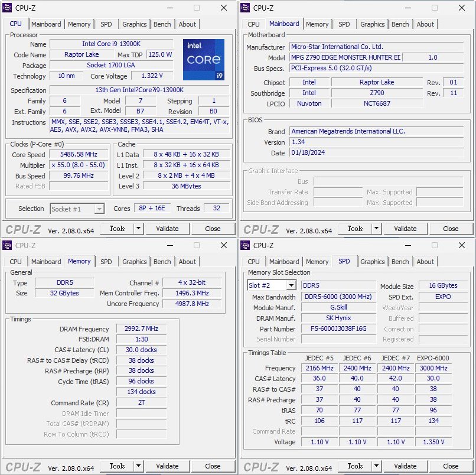Viewport: 476px width, 475px height.
Task: Open Bench tab in the top-left CPU window
Action: (162, 24)
